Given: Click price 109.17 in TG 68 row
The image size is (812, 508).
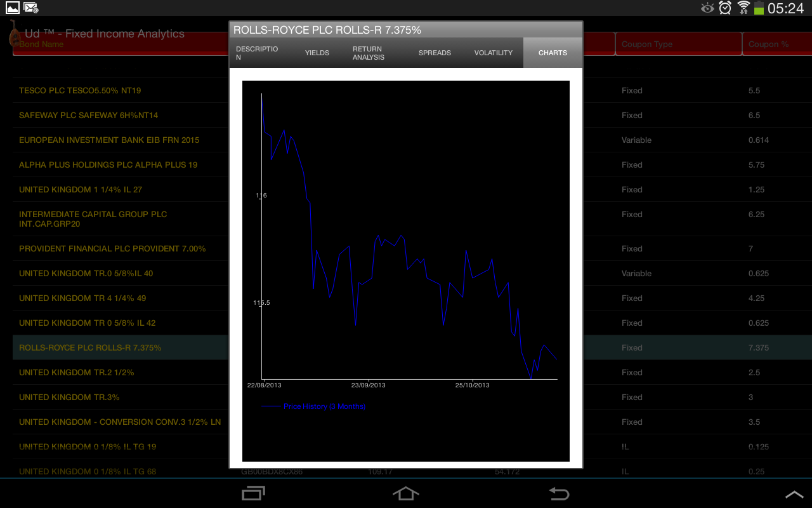Looking at the screenshot, I should pos(380,472).
